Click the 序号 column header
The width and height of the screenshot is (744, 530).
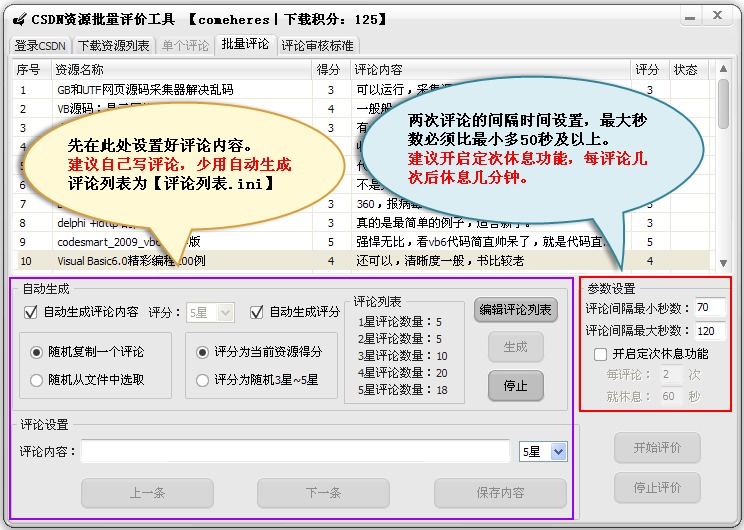(32, 70)
